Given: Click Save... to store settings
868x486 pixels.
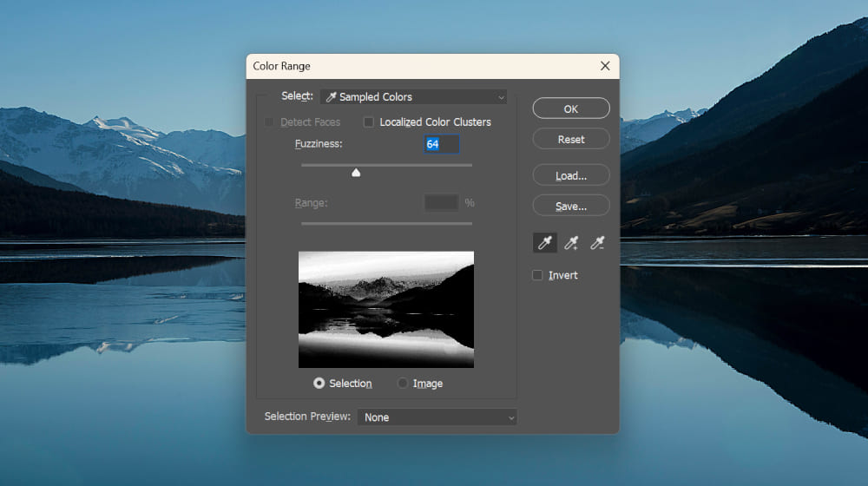Looking at the screenshot, I should click(x=570, y=207).
